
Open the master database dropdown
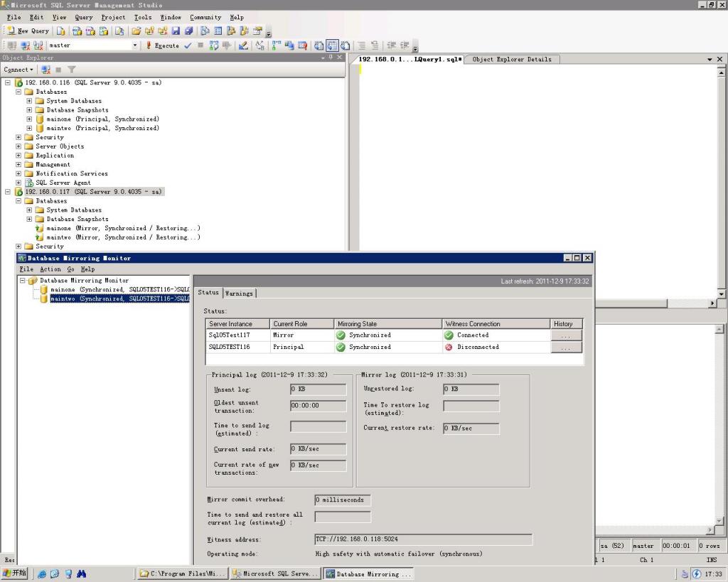point(135,45)
